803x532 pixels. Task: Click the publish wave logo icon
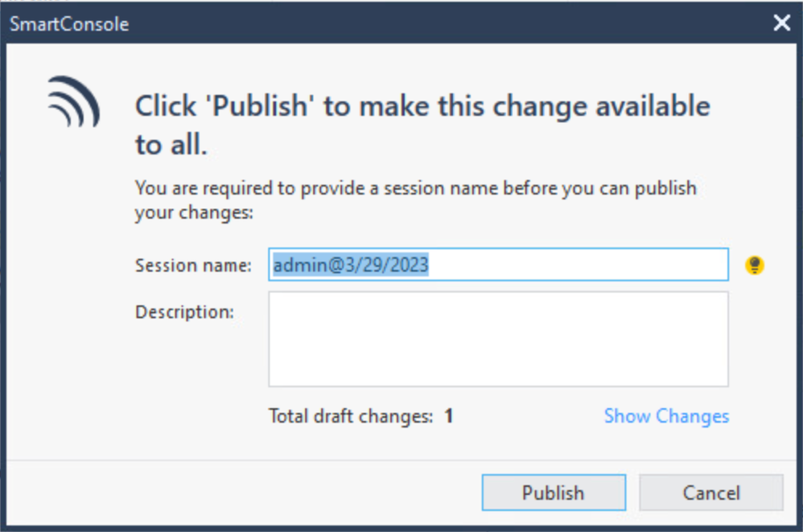pos(73,101)
